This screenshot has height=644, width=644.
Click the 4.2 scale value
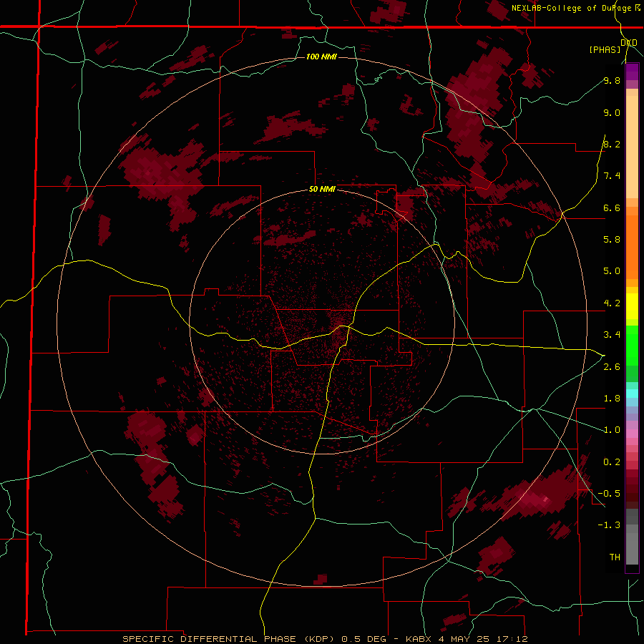(612, 303)
